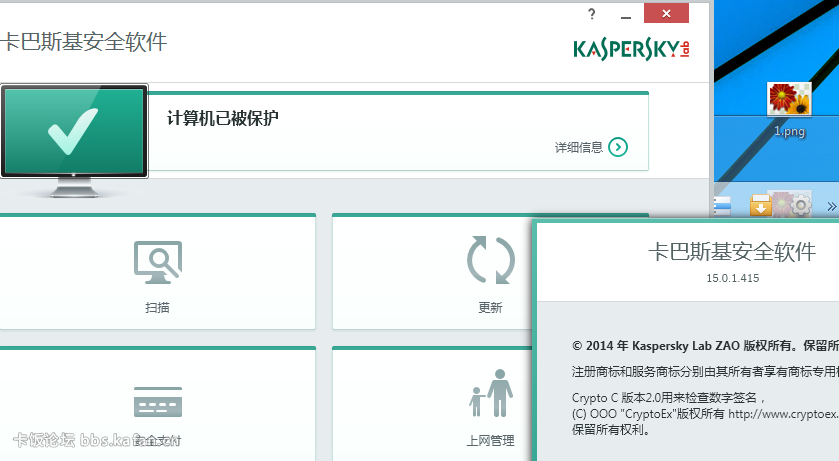839x461 pixels.
Task: Click the Kaspersky Lab logo
Action: pyautogui.click(x=631, y=49)
